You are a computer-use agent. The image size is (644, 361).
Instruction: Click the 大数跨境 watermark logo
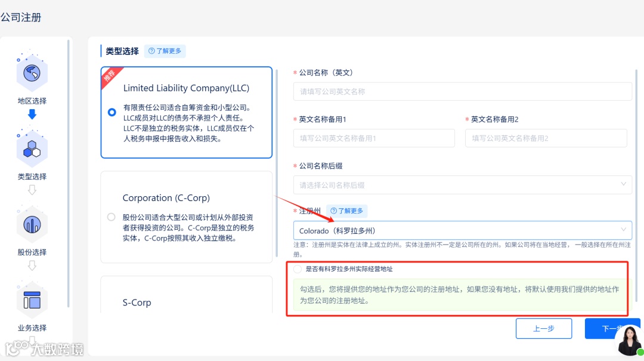coord(42,349)
